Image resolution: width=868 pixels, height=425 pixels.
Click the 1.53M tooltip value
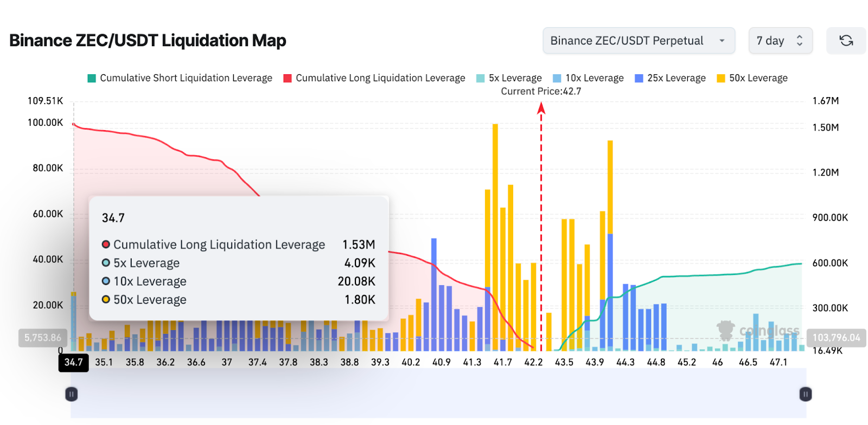[359, 244]
